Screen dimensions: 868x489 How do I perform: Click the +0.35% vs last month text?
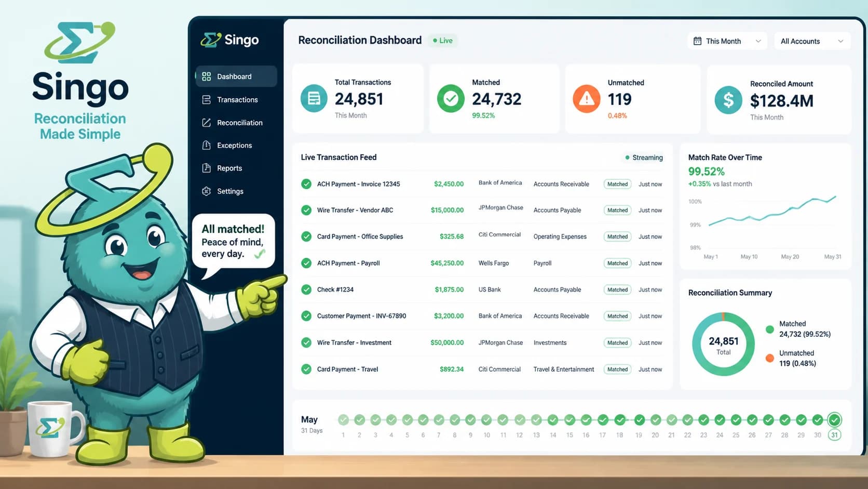tap(720, 184)
